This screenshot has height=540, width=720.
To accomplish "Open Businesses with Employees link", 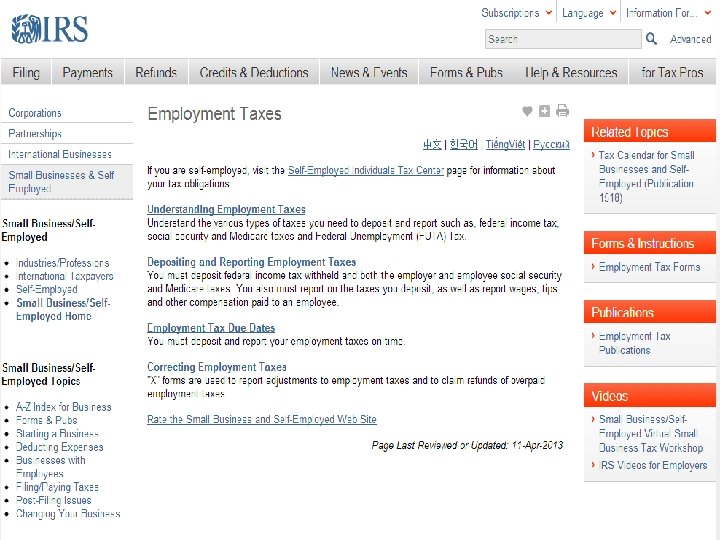I will coord(51,467).
